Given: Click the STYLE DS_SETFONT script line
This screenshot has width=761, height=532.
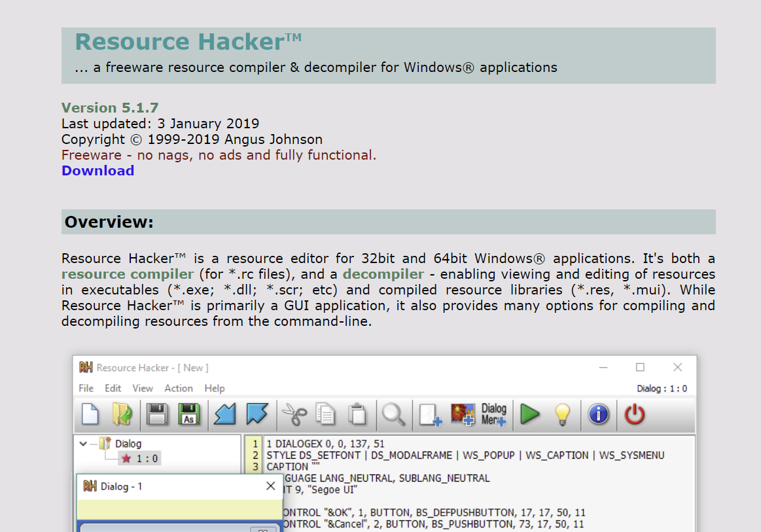Looking at the screenshot, I should 465,455.
